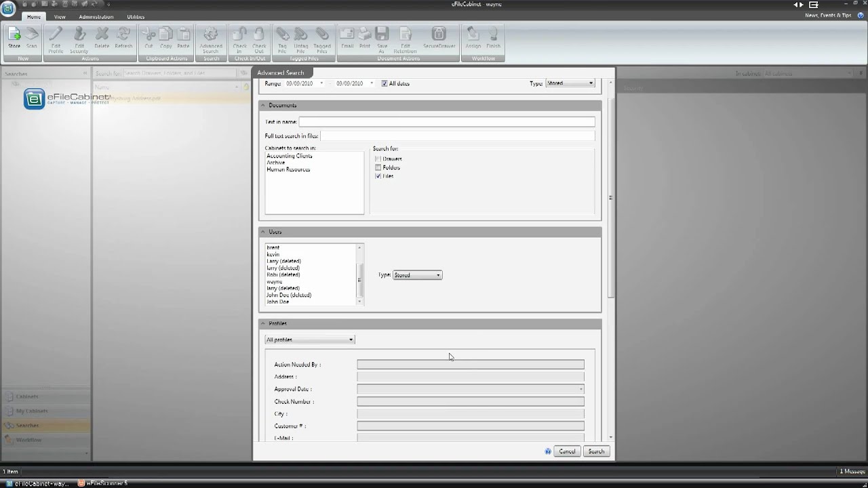The width and height of the screenshot is (868, 488).
Task: Check the Folders search option
Action: click(x=378, y=167)
